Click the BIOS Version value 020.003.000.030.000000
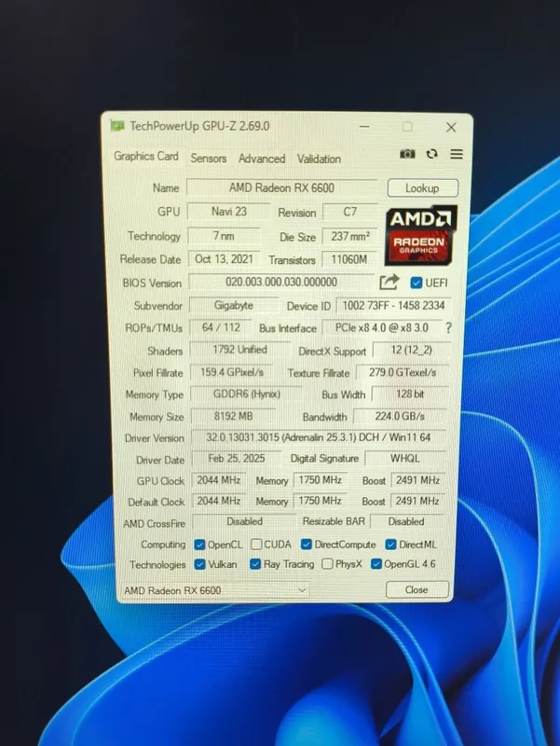Image resolution: width=560 pixels, height=746 pixels. click(x=281, y=282)
